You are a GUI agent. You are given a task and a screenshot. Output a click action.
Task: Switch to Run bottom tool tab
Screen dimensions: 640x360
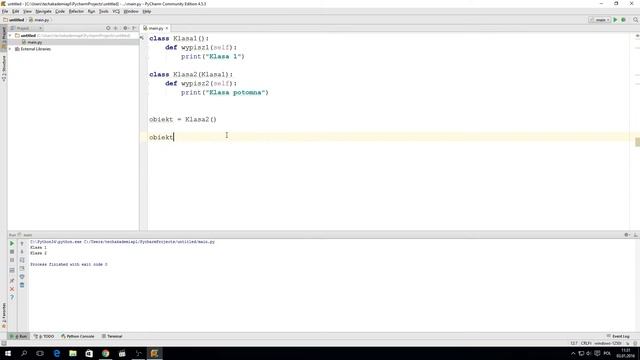point(19,336)
